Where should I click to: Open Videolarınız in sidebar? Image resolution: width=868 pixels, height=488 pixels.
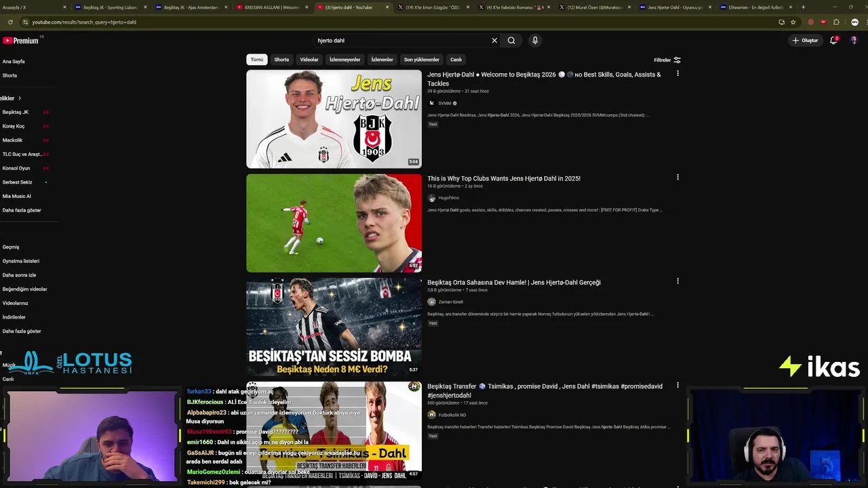click(x=16, y=303)
